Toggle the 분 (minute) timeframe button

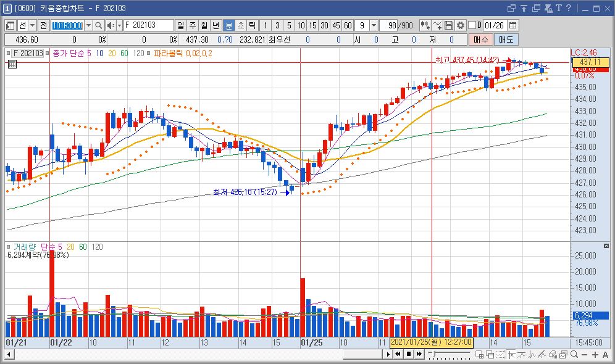[228, 25]
